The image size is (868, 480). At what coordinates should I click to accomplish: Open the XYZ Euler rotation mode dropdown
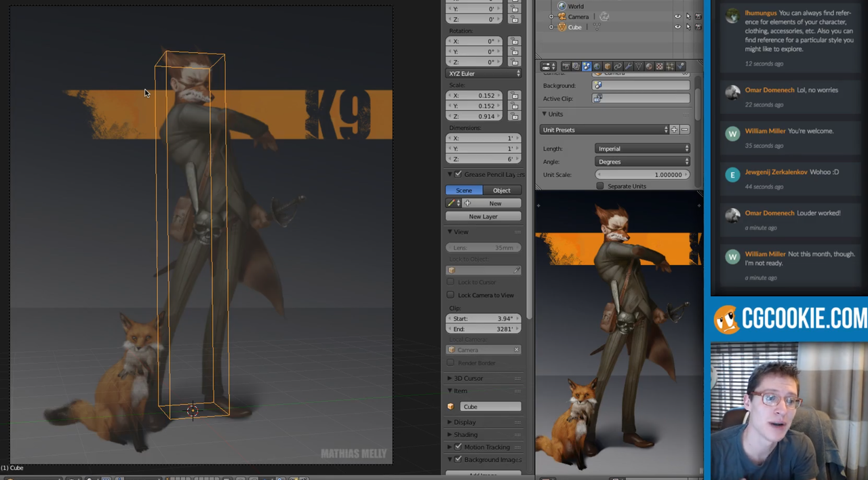[484, 73]
